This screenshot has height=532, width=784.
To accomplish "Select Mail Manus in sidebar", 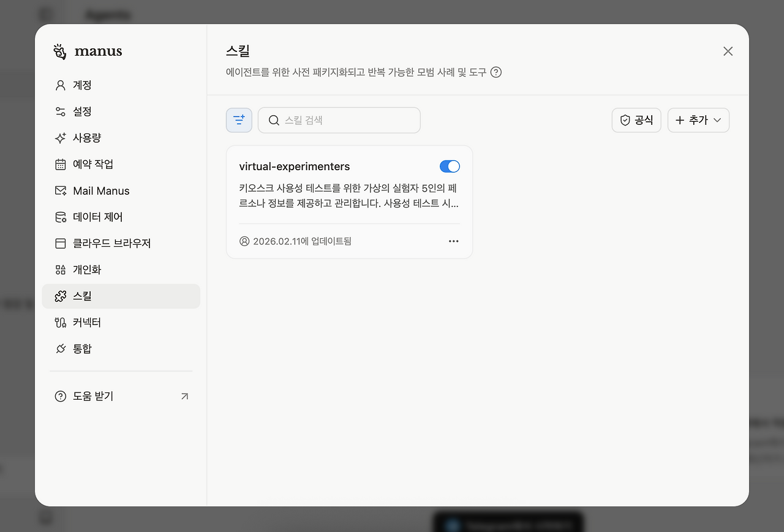I will click(121, 190).
